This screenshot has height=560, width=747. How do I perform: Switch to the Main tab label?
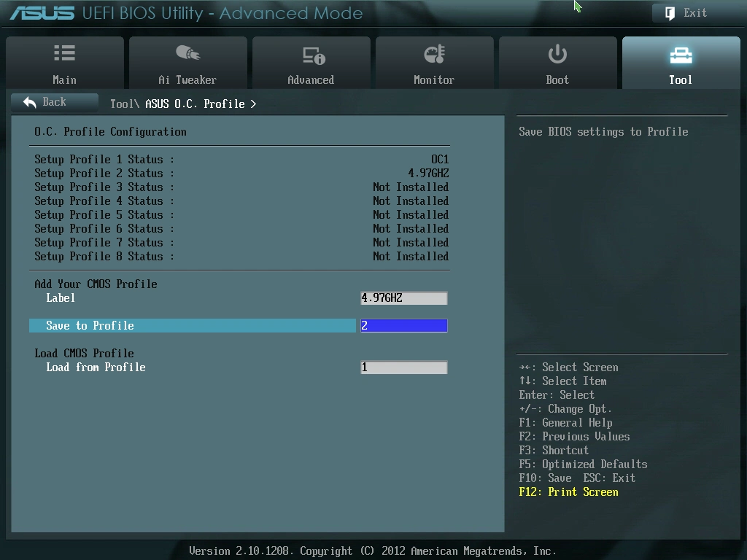(64, 80)
